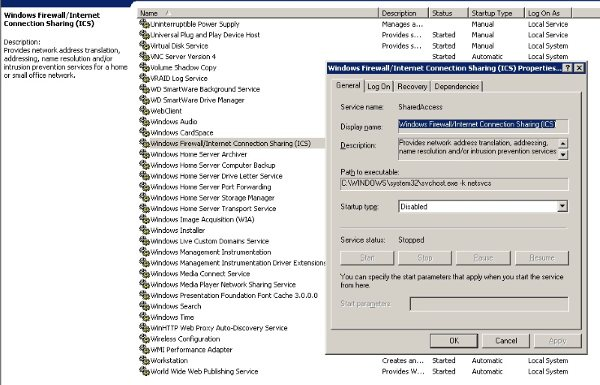Select the Windows Audio service gear icon
Screen dimensions: 600x385
(144, 121)
